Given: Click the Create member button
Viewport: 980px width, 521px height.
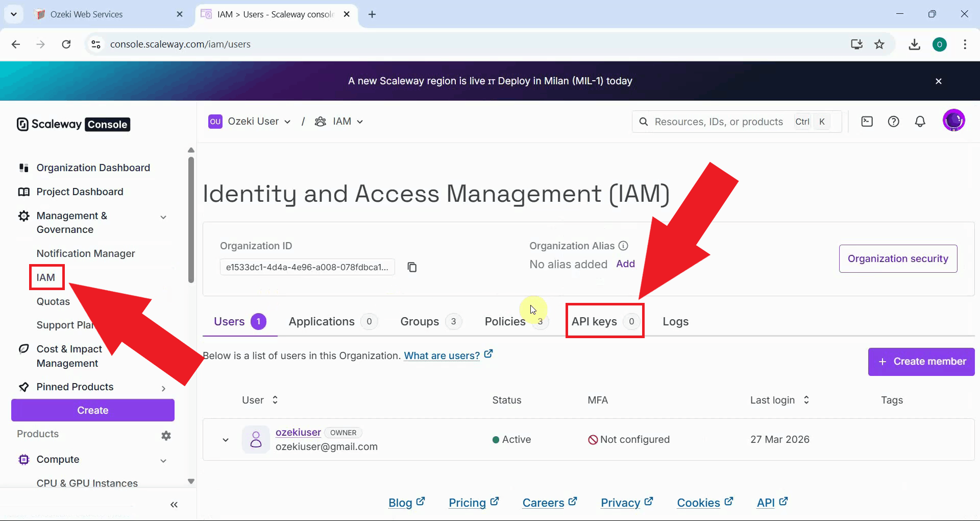Looking at the screenshot, I should tap(921, 362).
